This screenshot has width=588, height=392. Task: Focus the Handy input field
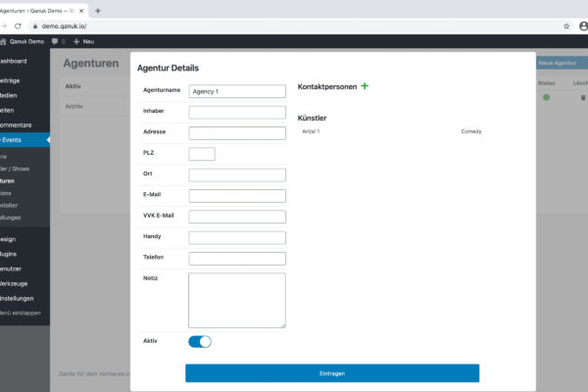pyautogui.click(x=237, y=237)
